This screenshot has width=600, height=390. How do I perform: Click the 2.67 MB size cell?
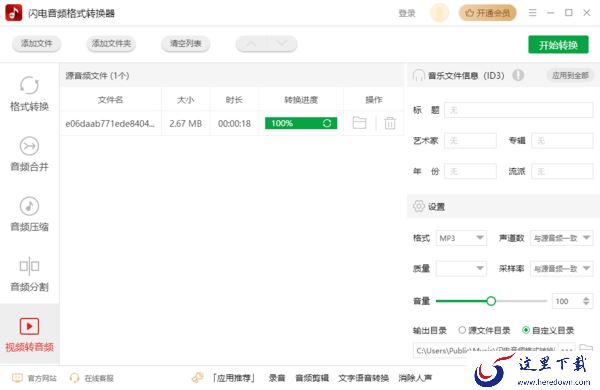(186, 124)
